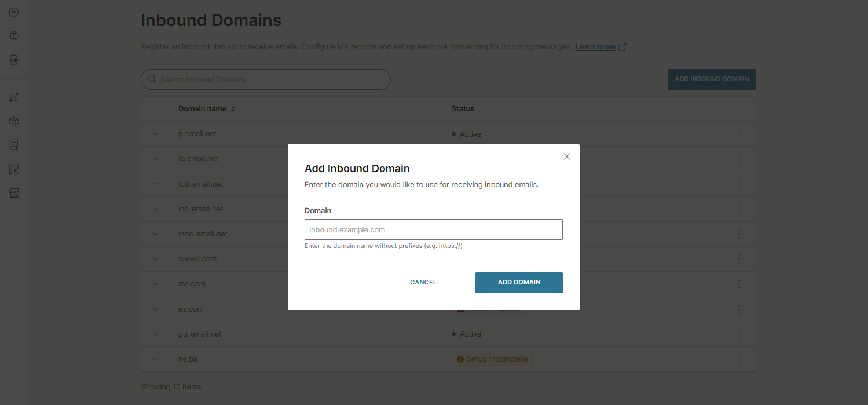
Task: Select the flows flag icon in the sidebar
Action: [x=13, y=169]
